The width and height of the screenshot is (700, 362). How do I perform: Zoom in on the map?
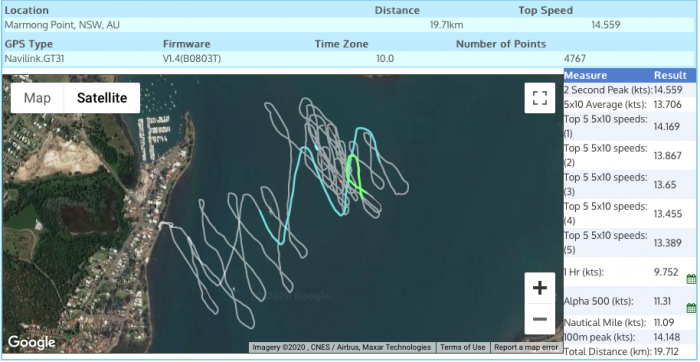[x=540, y=288]
